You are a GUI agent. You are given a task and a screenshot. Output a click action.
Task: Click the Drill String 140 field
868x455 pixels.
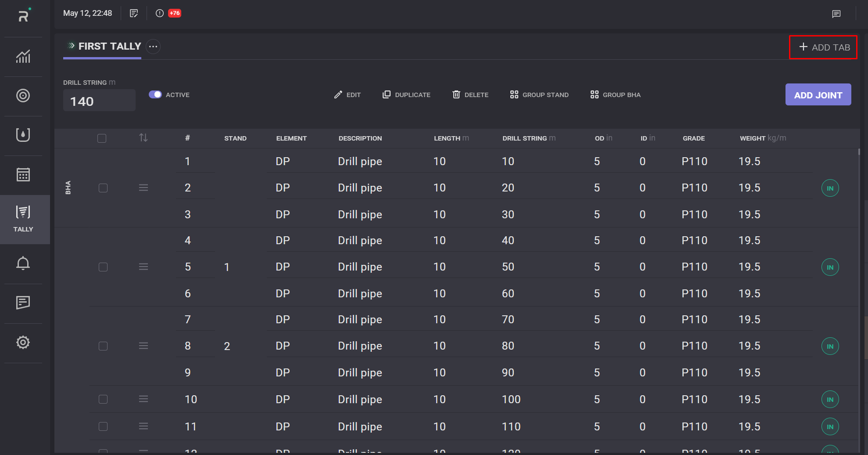(x=99, y=101)
